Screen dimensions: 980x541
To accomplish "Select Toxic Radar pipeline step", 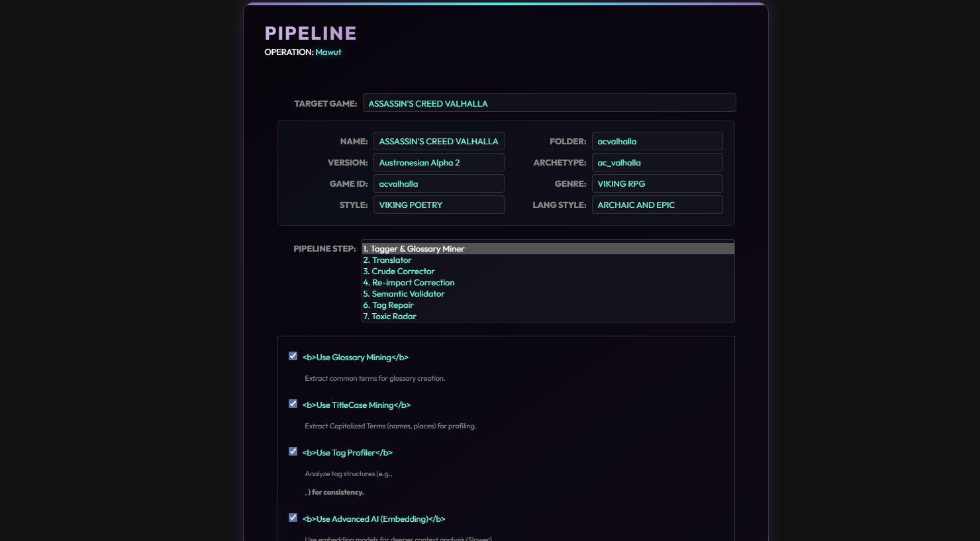I will pos(548,317).
